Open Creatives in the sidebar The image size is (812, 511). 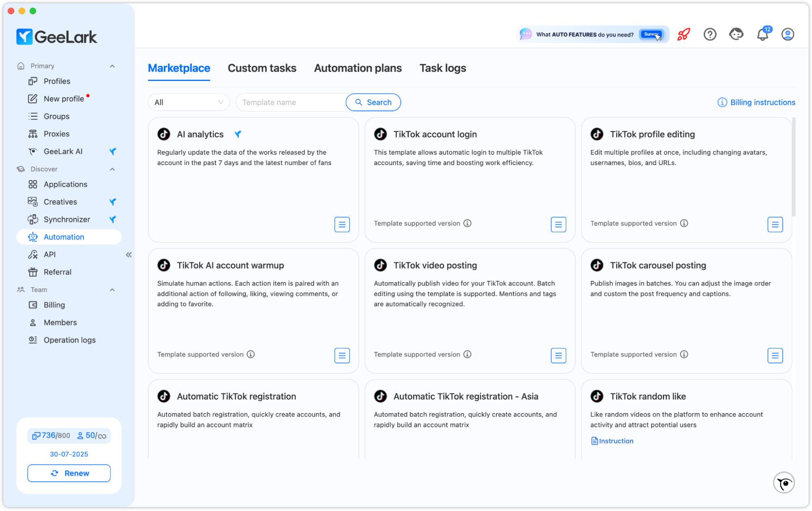69,202
